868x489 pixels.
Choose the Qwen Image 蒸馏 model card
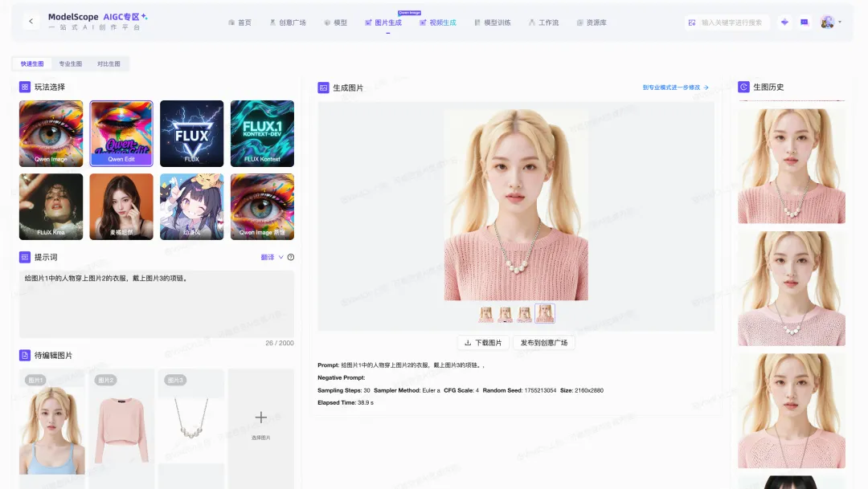[x=262, y=206]
